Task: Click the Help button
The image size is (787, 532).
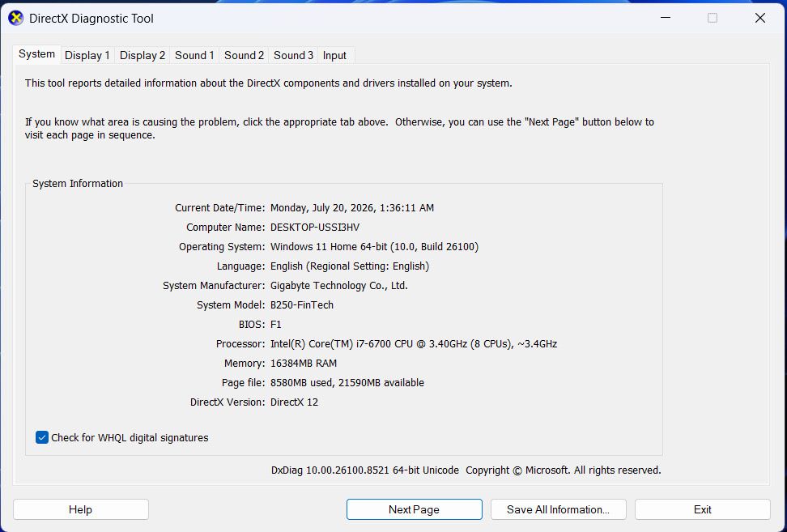Action: 81,509
